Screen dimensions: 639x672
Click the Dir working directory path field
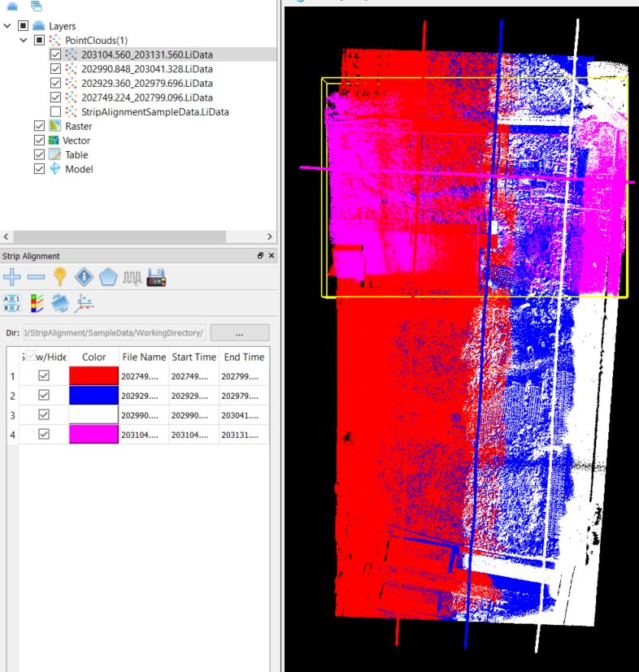click(x=114, y=332)
